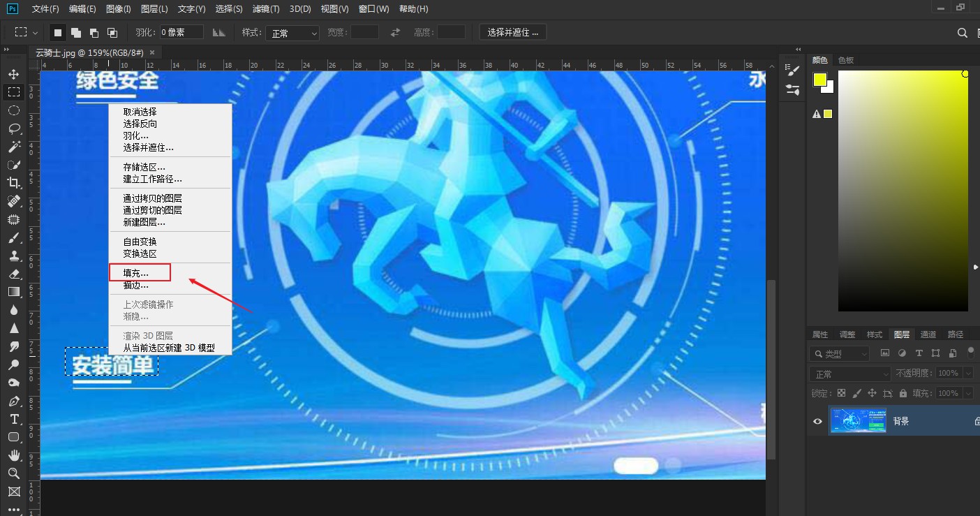This screenshot has width=980, height=516.
Task: Click the foreground color swatch
Action: tap(819, 80)
